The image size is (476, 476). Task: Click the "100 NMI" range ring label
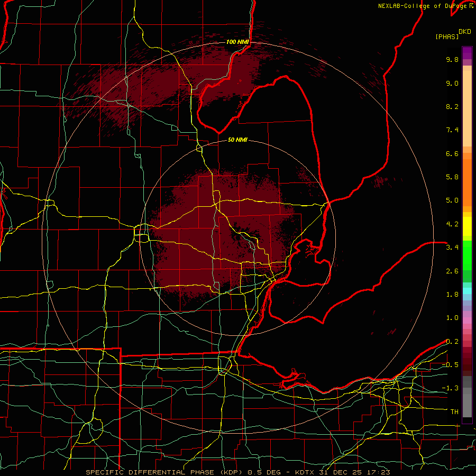tap(237, 42)
